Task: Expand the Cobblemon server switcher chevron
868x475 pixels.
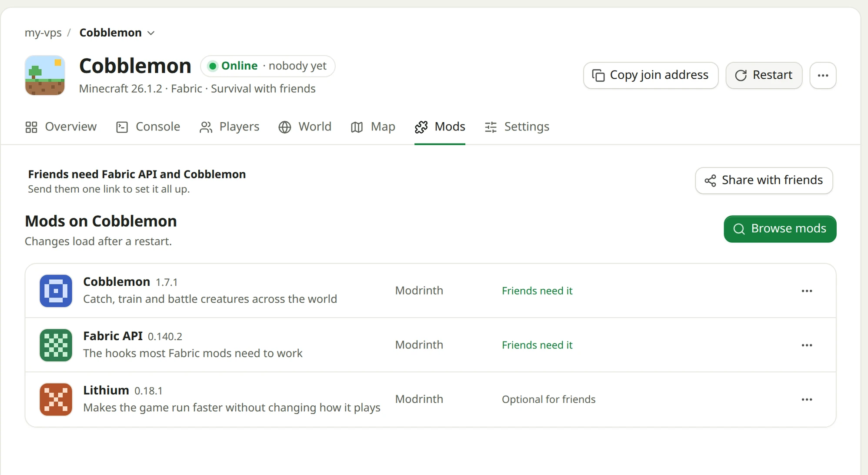Action: pyautogui.click(x=151, y=33)
